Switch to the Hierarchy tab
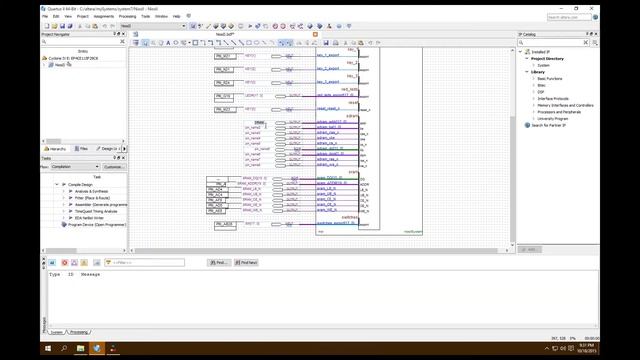 (x=55, y=149)
